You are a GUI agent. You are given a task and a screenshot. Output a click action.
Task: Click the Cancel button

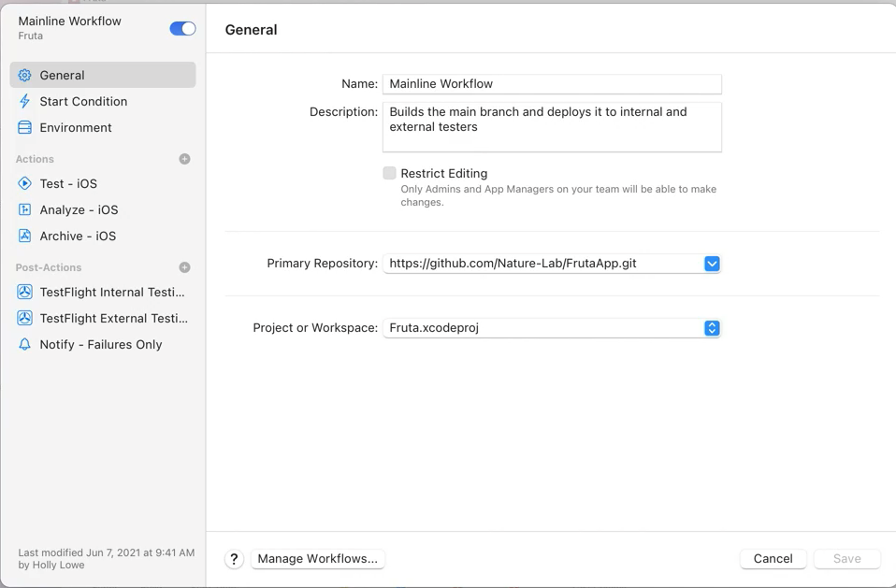[x=773, y=558]
